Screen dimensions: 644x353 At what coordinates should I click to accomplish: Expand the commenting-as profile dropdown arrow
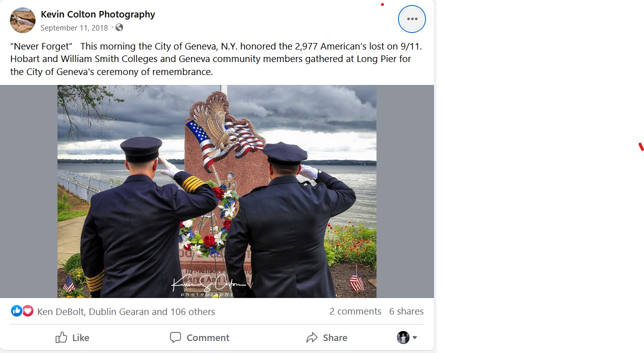414,337
